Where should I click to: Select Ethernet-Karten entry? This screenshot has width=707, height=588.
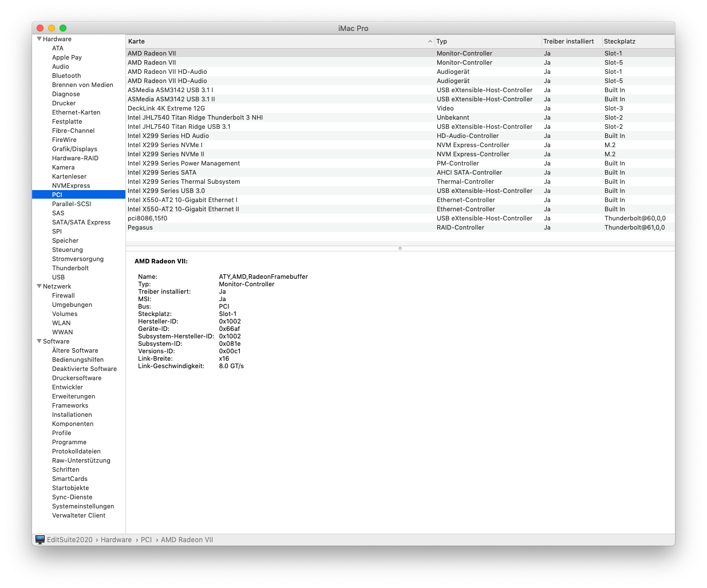[76, 112]
